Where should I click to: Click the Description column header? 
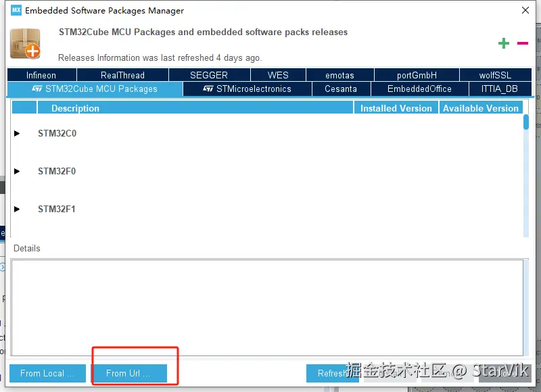[x=195, y=108]
